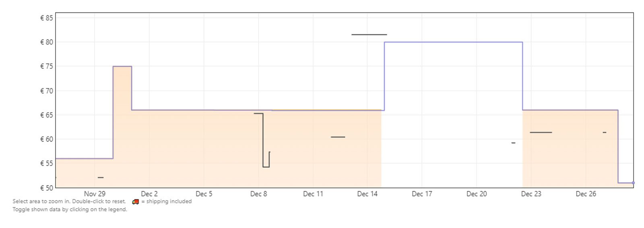Image resolution: width=644 pixels, height=228 pixels.
Task: Click the top of the € 75 price spike
Action: (122, 66)
